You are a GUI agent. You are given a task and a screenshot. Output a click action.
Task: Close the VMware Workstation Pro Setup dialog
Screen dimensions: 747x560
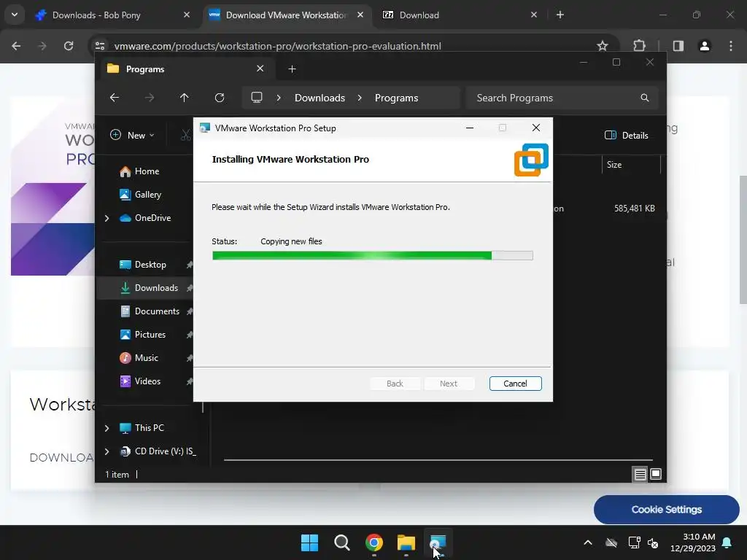536,128
